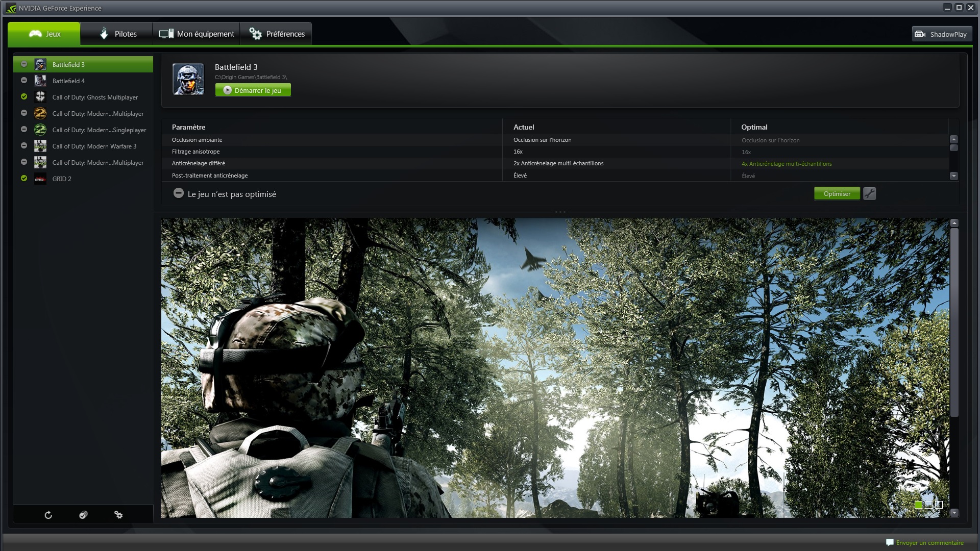Click the NVIDIA logo in the title bar
This screenshot has width=980, height=551.
tap(11, 8)
